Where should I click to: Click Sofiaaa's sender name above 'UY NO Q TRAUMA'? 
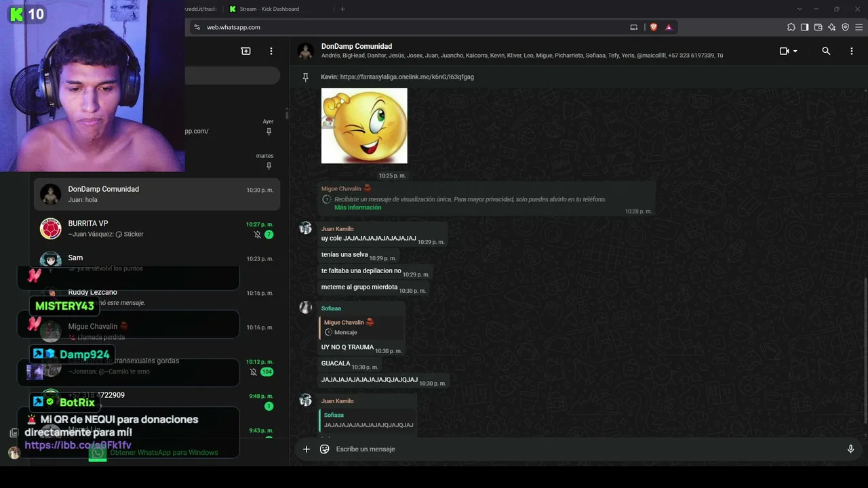[331, 308]
